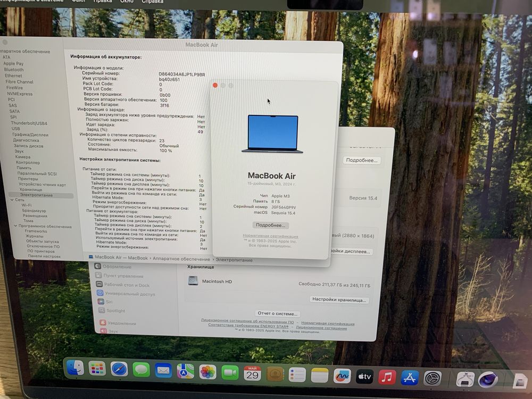Open Finder from the Dock
This screenshot has width=532, height=399.
tap(76, 368)
